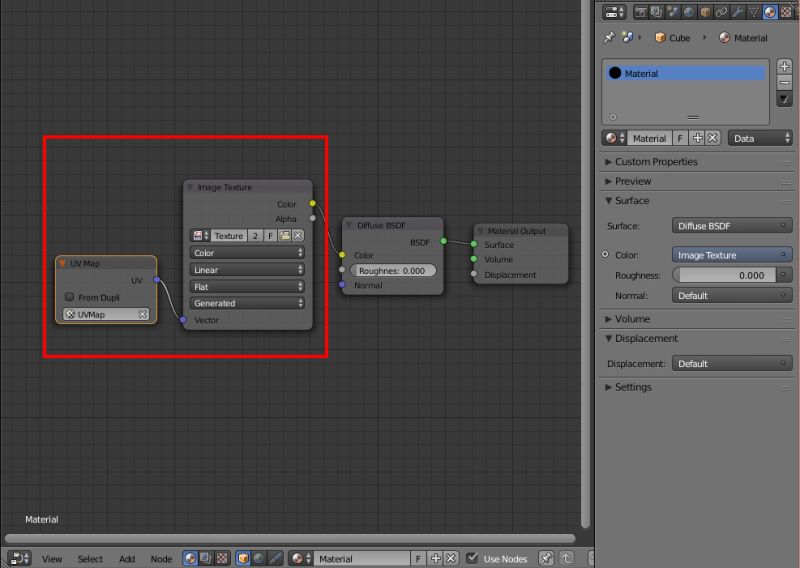Toggle From Dupli checkbox in UV Map node

coord(70,297)
